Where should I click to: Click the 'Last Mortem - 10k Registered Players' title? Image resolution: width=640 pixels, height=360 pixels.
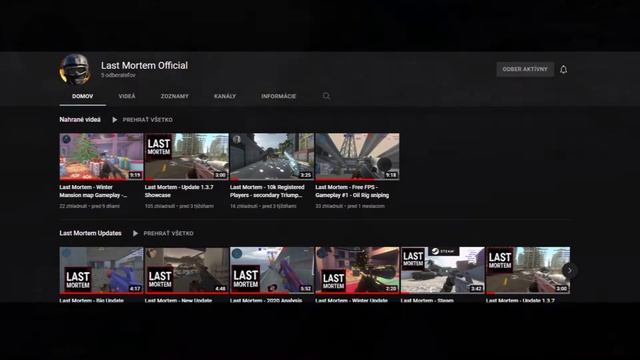(267, 191)
